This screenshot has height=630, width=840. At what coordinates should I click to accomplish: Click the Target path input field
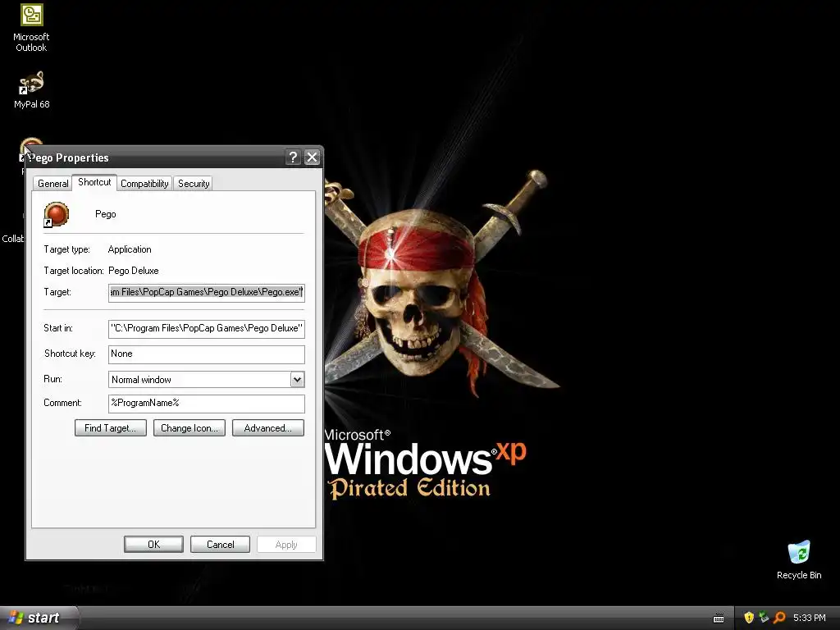pyautogui.click(x=206, y=293)
